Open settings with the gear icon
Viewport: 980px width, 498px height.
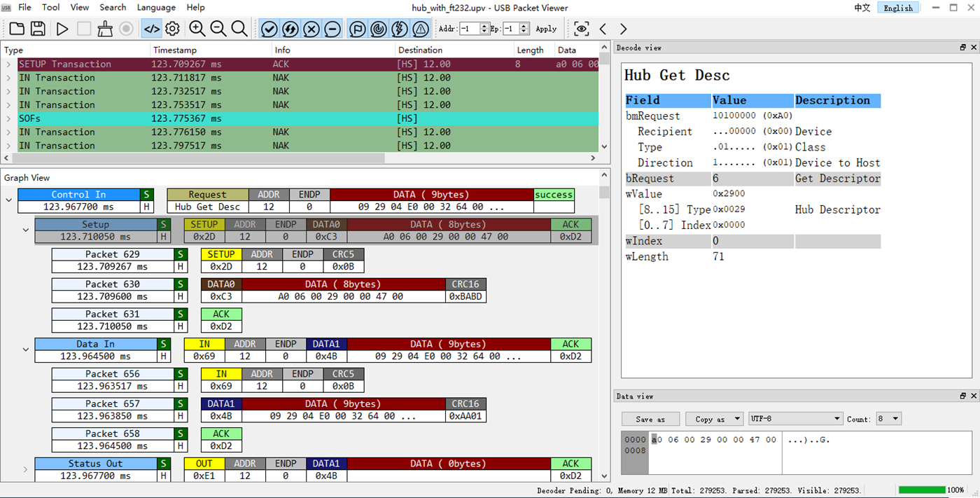point(172,29)
